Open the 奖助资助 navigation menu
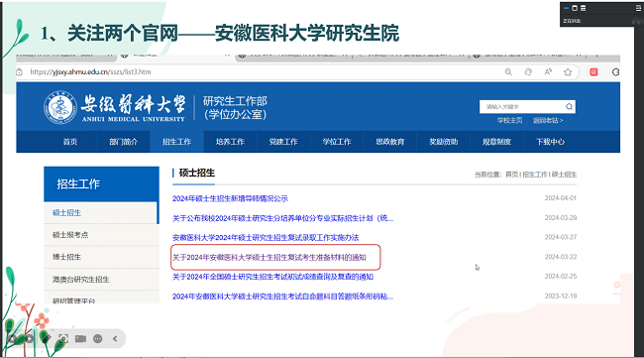Viewport: 644px width, 358px height. [444, 142]
